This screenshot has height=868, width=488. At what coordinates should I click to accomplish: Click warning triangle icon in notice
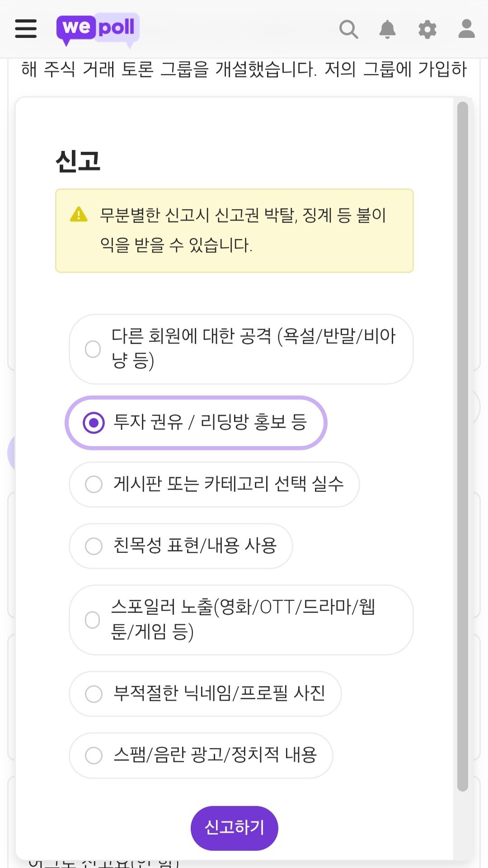pos(79,214)
